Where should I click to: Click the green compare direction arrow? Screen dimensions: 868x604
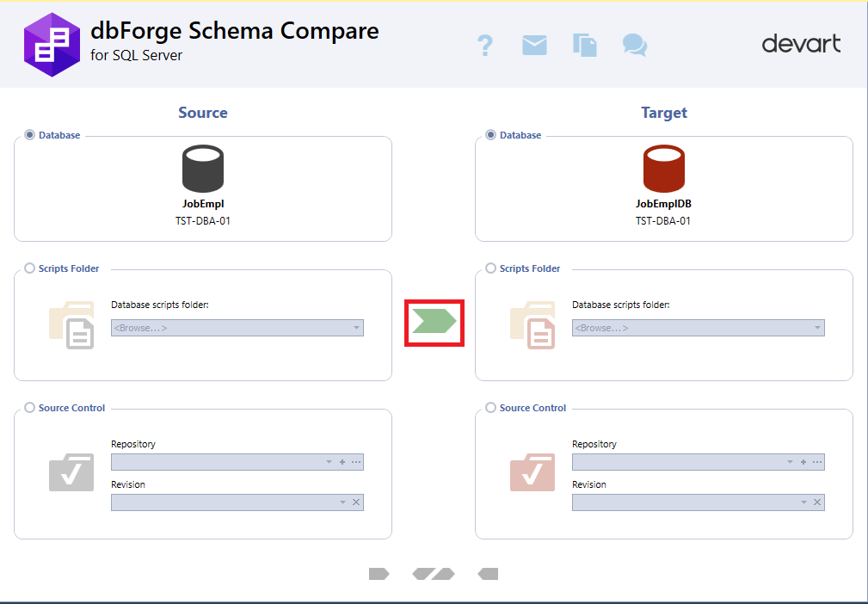[434, 323]
